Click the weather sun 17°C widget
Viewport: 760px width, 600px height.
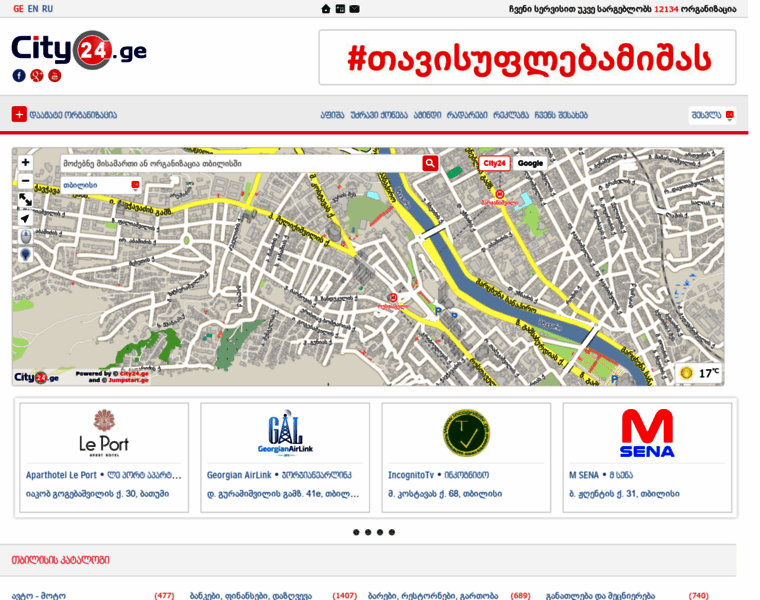(698, 373)
